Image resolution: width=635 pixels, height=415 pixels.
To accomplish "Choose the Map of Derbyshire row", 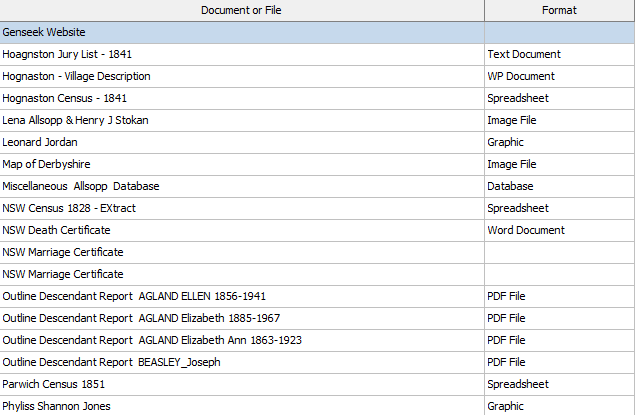I will pos(47,164).
